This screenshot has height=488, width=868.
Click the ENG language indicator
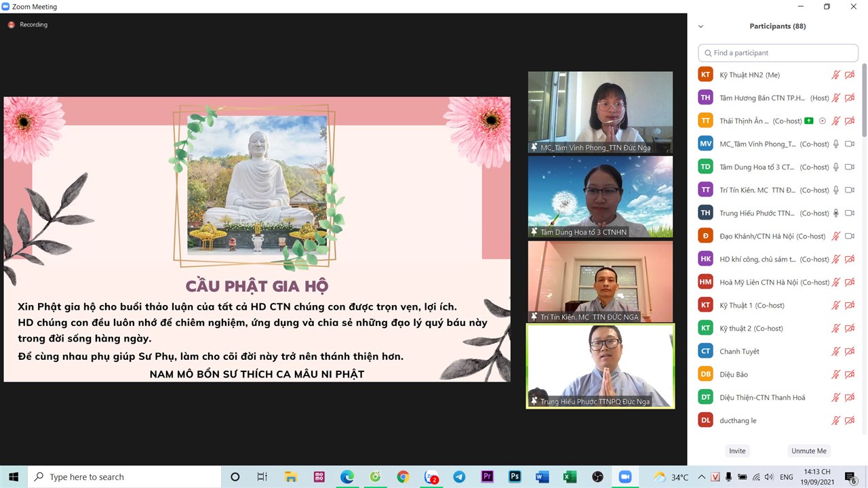tap(787, 477)
